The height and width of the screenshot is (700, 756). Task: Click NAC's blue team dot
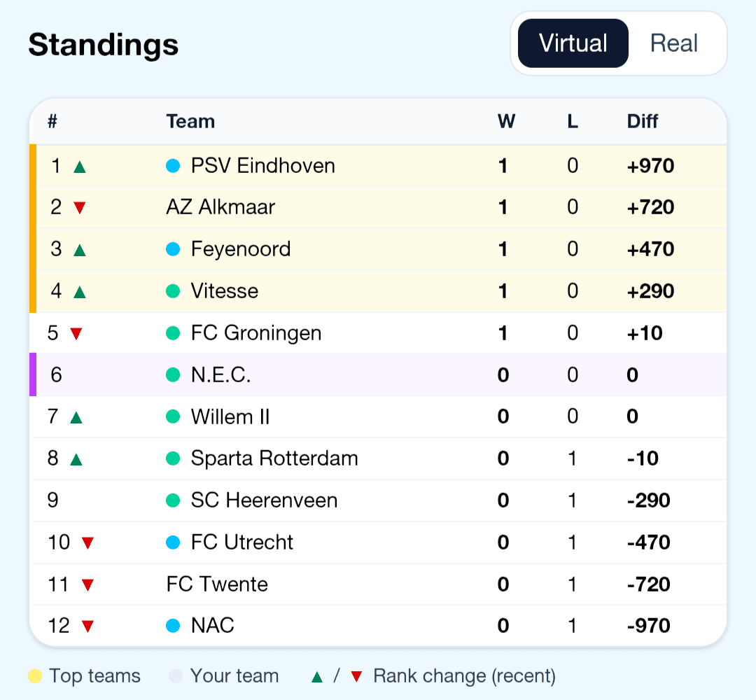pos(173,625)
